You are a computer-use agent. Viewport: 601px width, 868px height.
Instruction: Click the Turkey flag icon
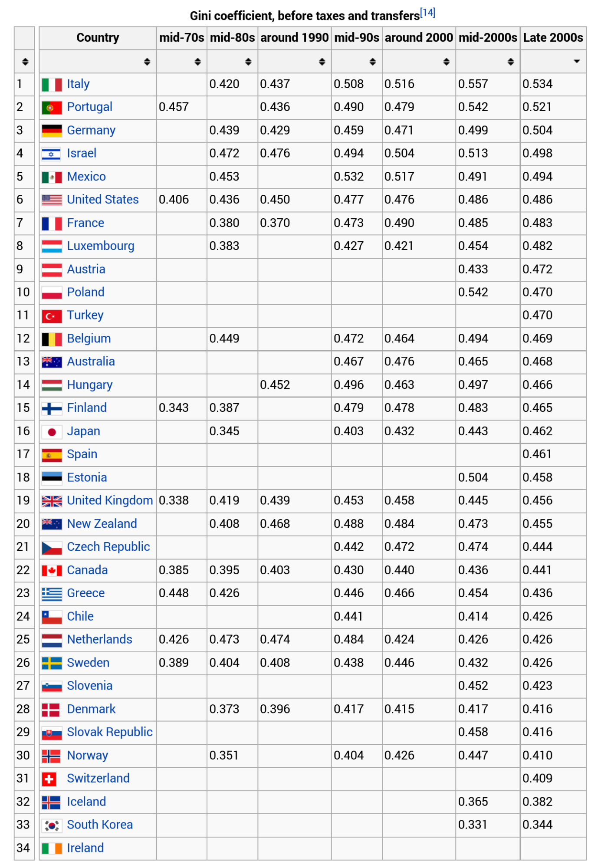click(x=52, y=316)
